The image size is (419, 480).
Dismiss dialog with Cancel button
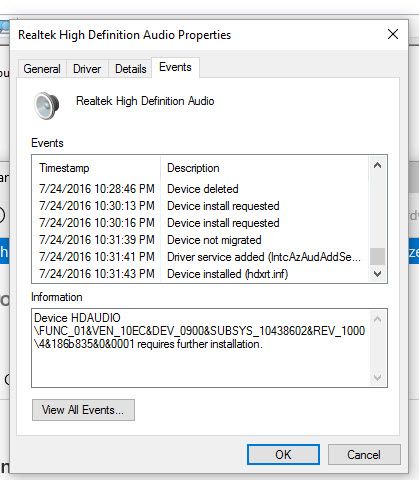point(364,454)
